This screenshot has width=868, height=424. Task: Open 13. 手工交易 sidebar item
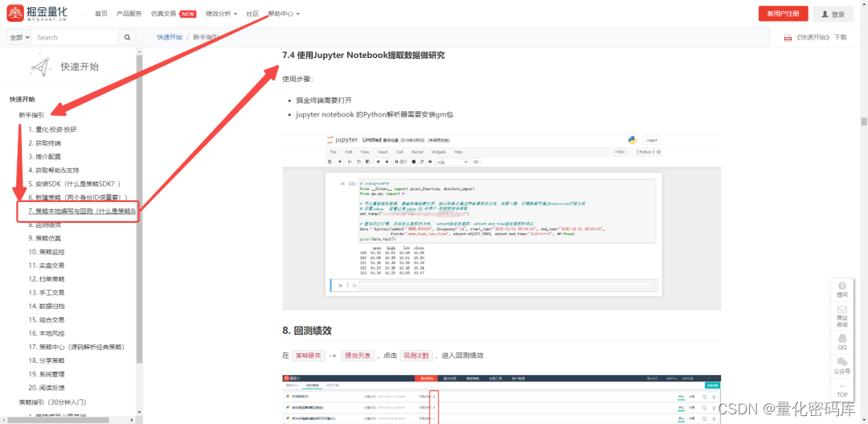pos(47,293)
